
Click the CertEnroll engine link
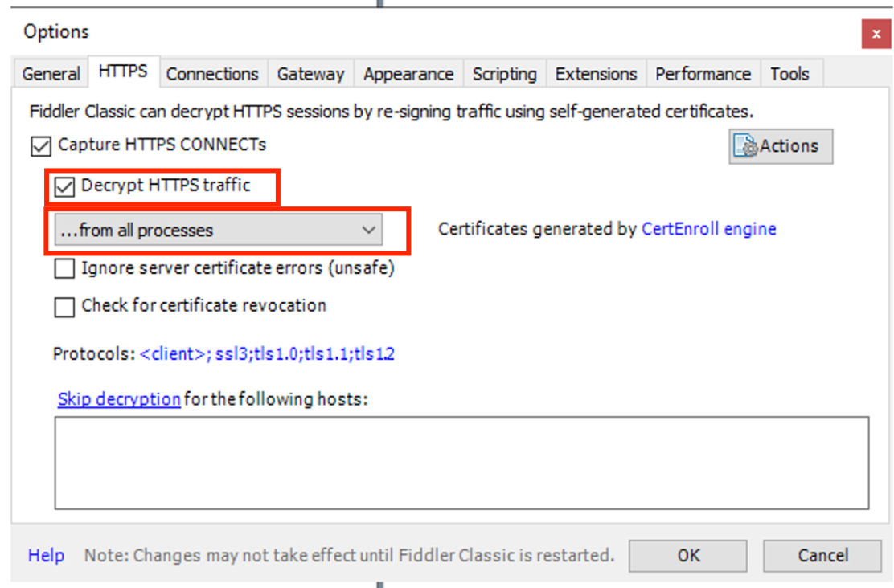(x=708, y=229)
